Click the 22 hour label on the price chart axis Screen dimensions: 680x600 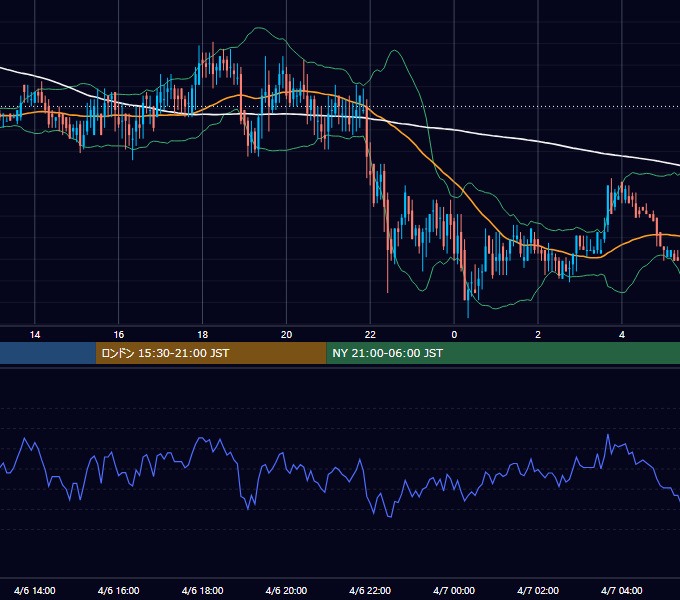tap(370, 335)
